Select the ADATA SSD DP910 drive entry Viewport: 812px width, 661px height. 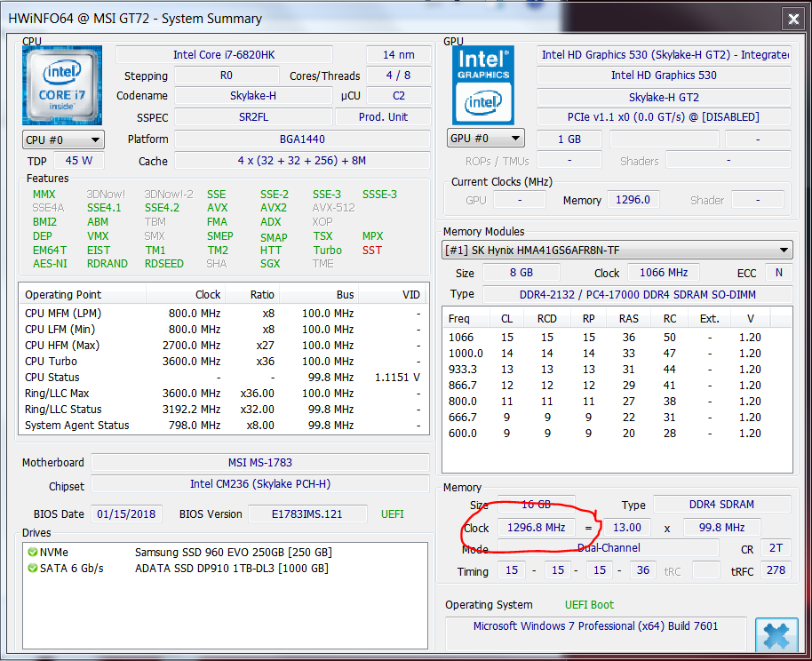[x=224, y=569]
